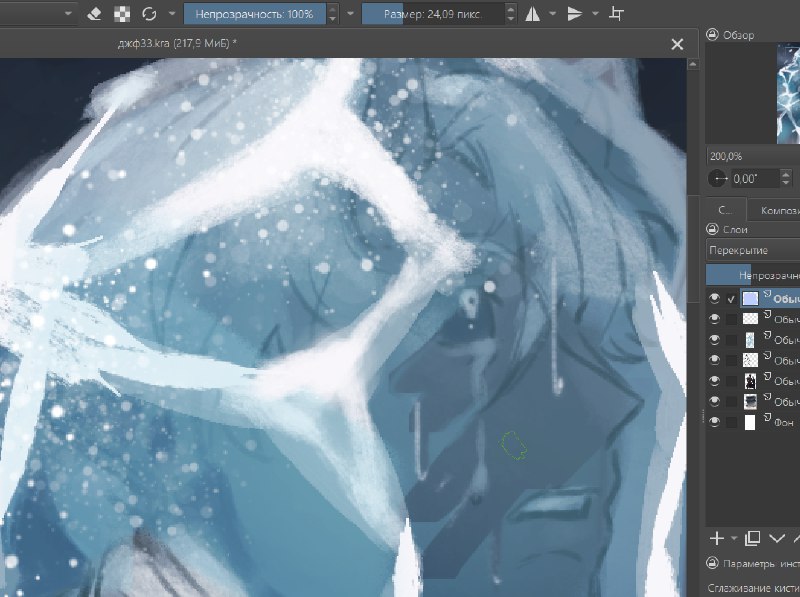
Task: Decrease brush opacity with the down stepper arrow
Action: point(332,19)
